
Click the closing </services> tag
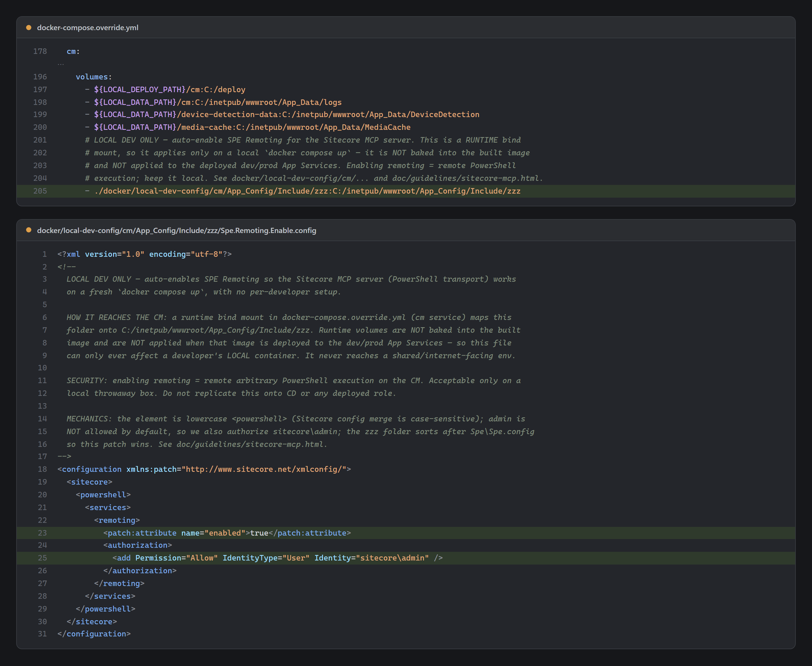pyautogui.click(x=110, y=596)
